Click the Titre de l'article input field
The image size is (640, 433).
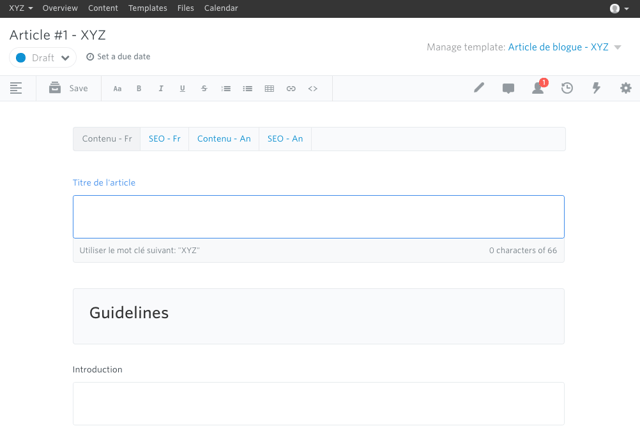point(318,217)
